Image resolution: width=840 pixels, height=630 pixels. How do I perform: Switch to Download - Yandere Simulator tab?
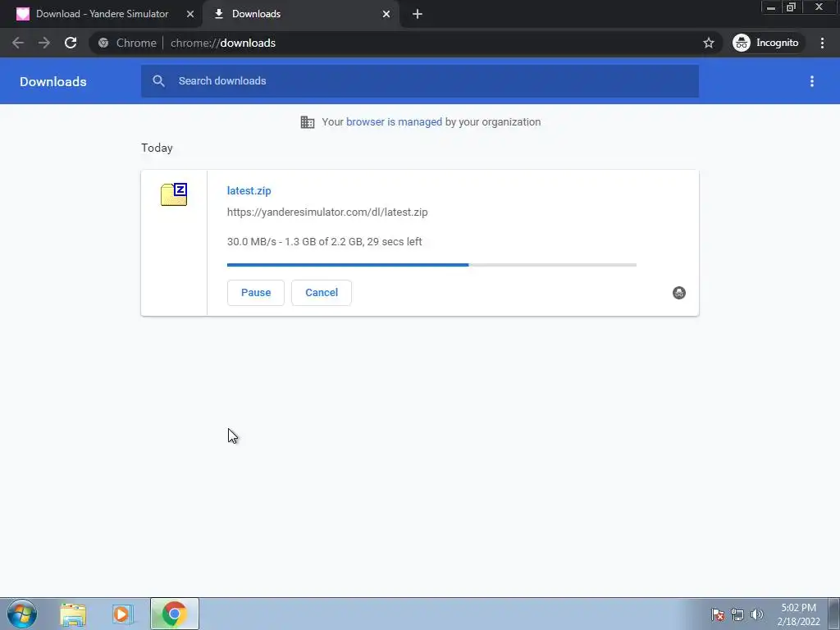[102, 14]
